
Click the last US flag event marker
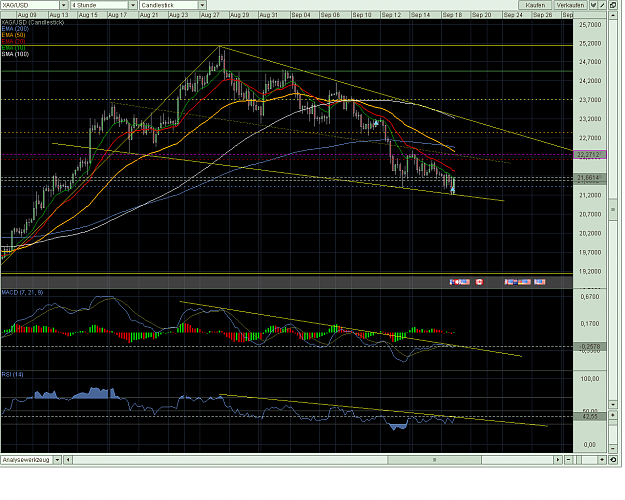540,282
